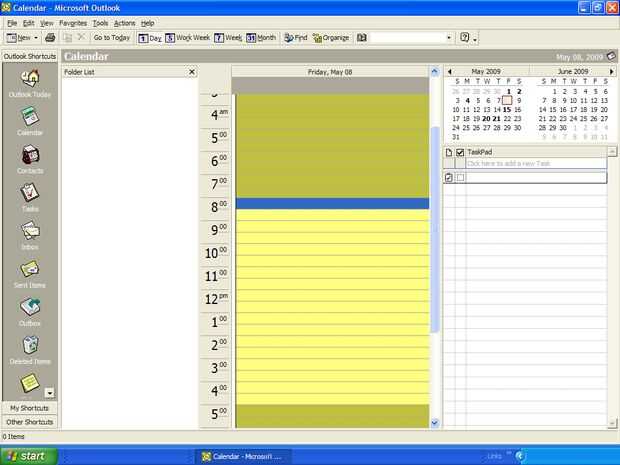Screen dimensions: 620x465
Task: Click the Find toolbar button
Action: 296,38
